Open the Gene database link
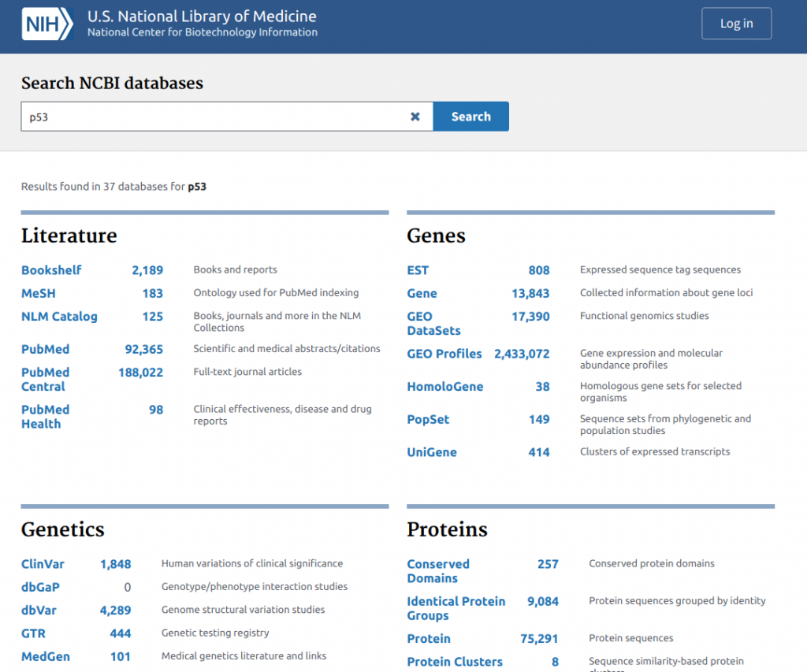This screenshot has height=672, width=807. click(x=422, y=293)
